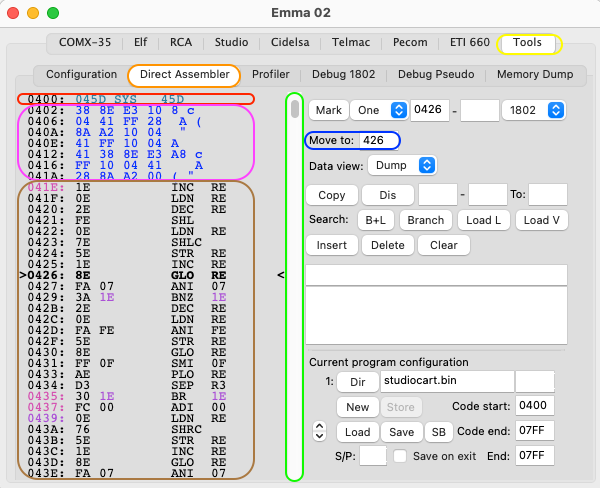Switch to the Cidelsa tab
600x488 pixels.
pos(290,42)
